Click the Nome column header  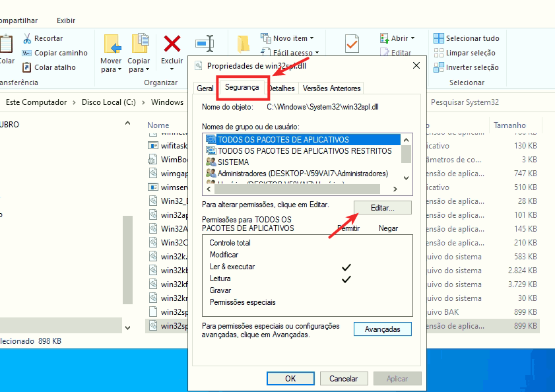158,125
